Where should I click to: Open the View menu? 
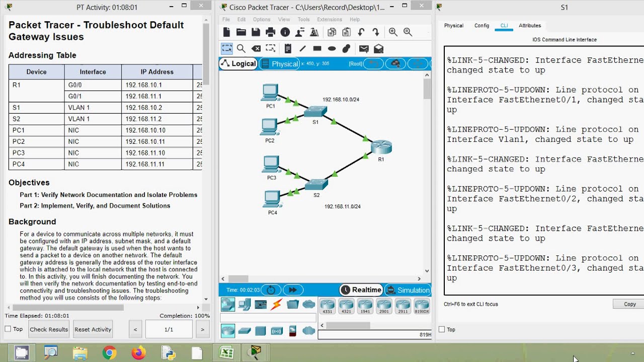(284, 20)
